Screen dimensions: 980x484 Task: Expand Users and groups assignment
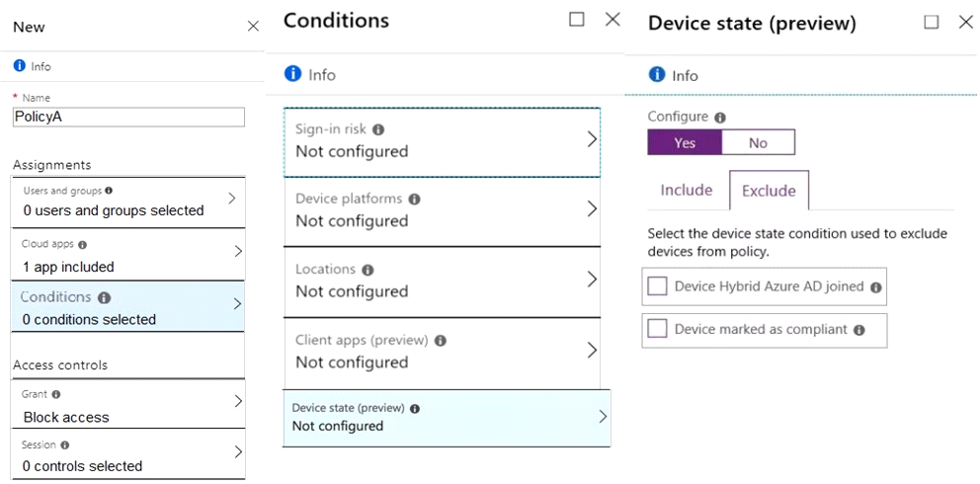(128, 202)
